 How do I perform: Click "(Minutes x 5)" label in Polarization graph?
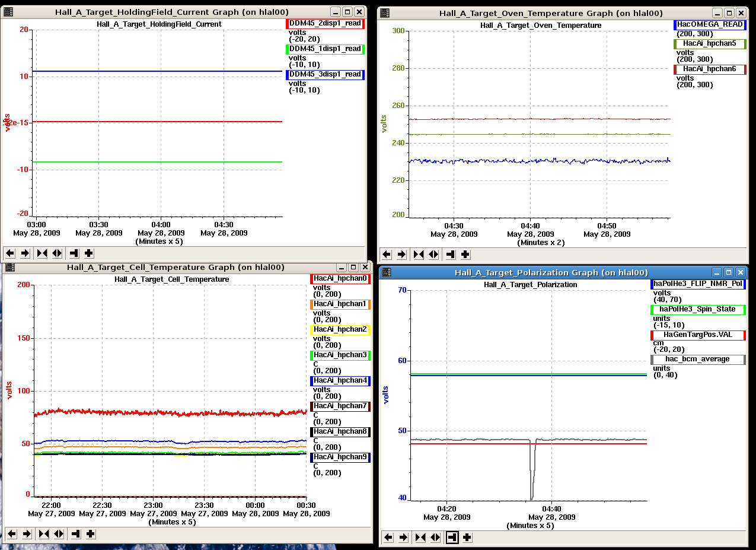pos(530,526)
